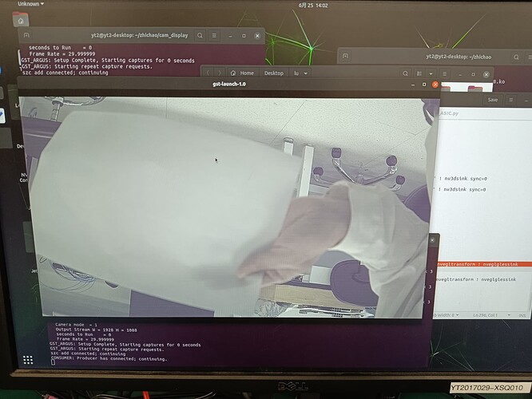Click the highlighted nvegltransform ! nveglglessink line
532x399 pixels.
click(478, 264)
